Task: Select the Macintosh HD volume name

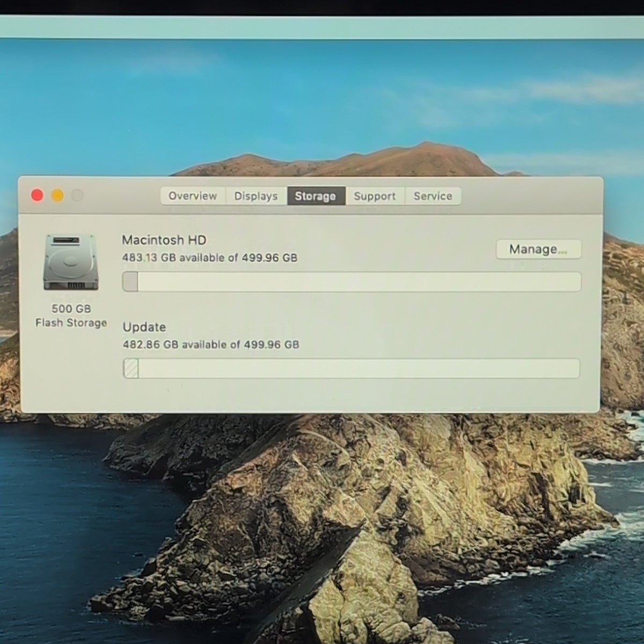Action: [x=164, y=240]
